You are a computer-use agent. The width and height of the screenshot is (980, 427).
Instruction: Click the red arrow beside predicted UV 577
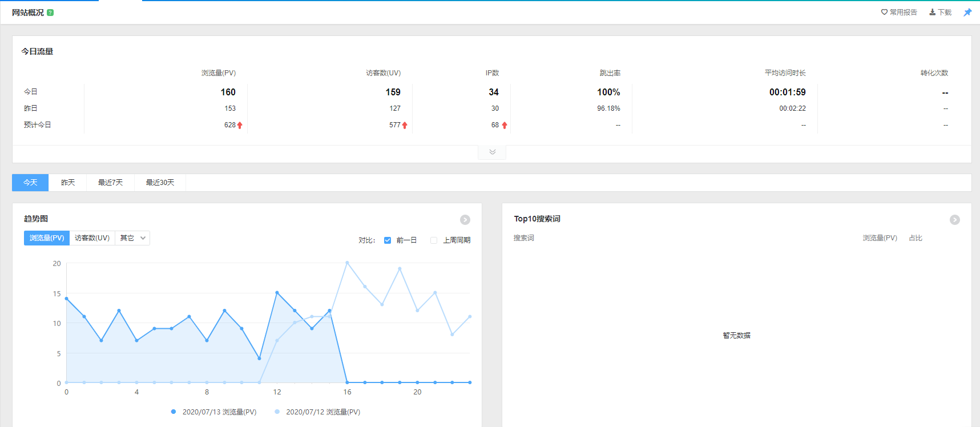[x=405, y=126]
